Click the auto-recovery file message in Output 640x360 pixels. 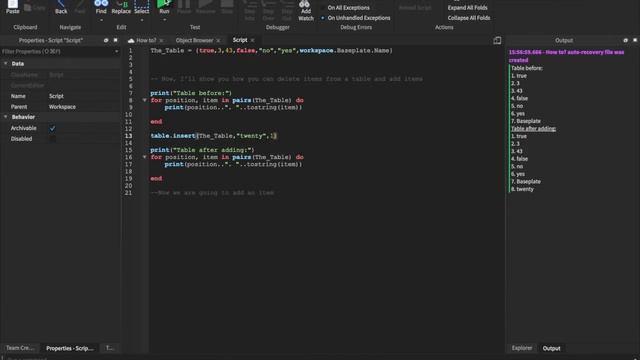coord(566,56)
